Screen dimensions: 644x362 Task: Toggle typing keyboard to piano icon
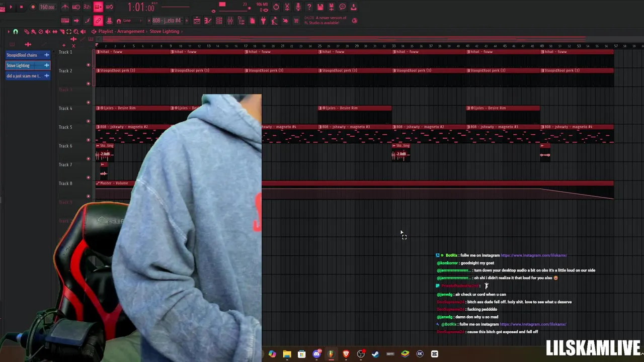coord(65,21)
